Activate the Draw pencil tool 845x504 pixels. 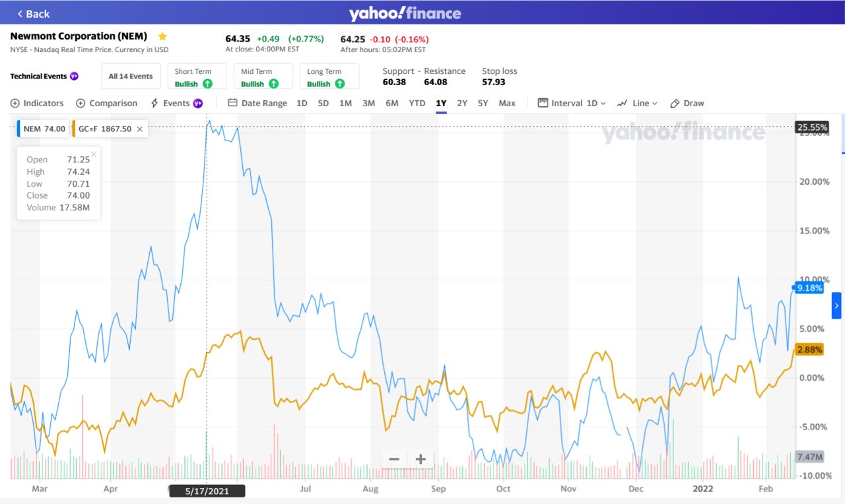pyautogui.click(x=687, y=103)
